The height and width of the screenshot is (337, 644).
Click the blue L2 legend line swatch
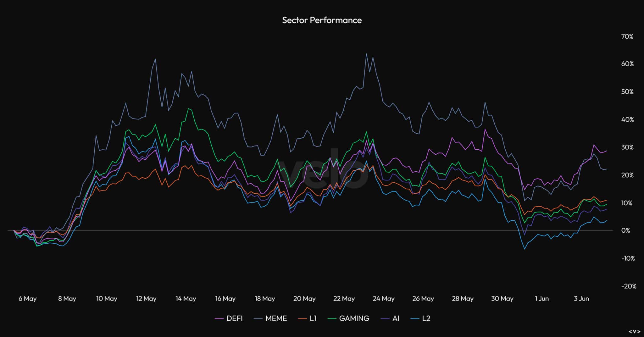coord(415,319)
